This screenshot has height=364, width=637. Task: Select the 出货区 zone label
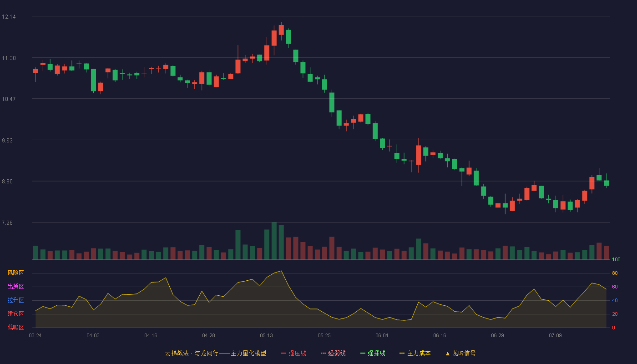click(x=15, y=287)
